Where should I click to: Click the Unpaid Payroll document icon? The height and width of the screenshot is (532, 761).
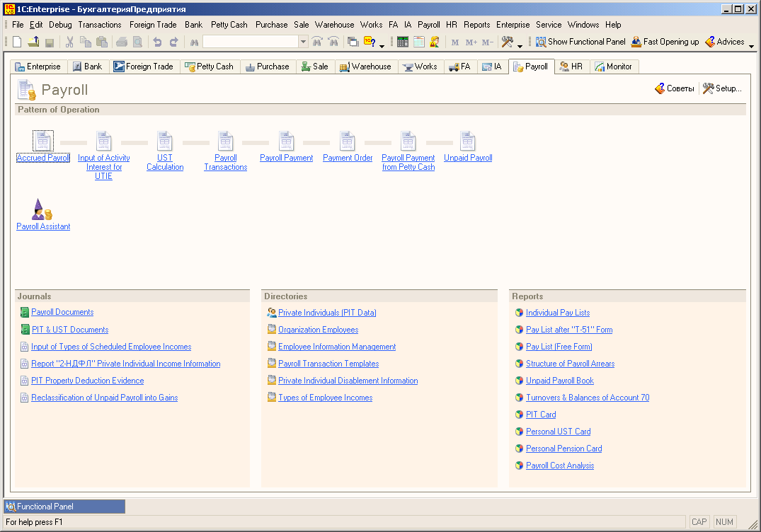coord(468,141)
